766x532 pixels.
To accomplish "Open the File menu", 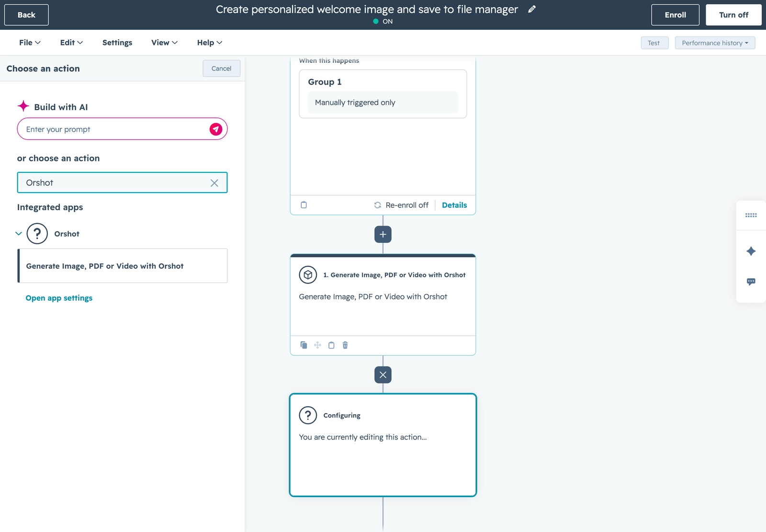I will coord(30,43).
